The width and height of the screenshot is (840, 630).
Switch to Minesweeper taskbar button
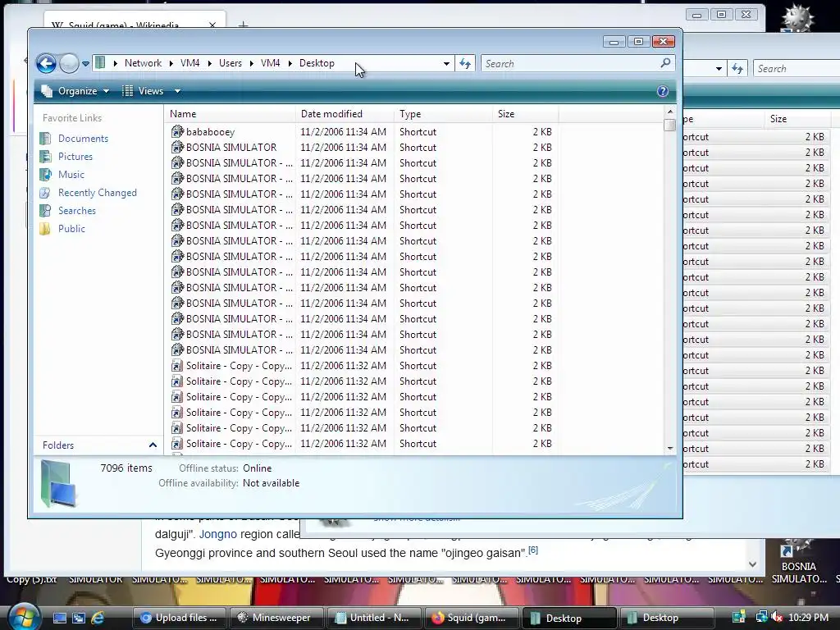[x=276, y=618]
